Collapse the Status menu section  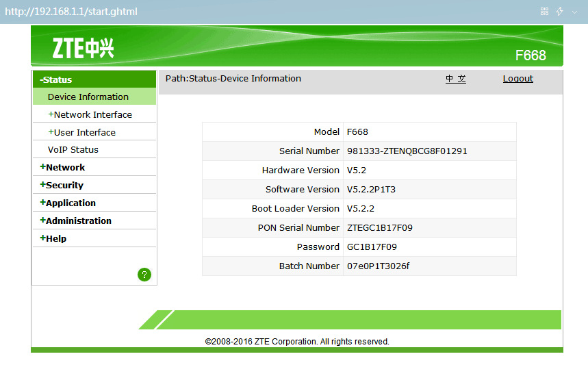pyautogui.click(x=94, y=79)
